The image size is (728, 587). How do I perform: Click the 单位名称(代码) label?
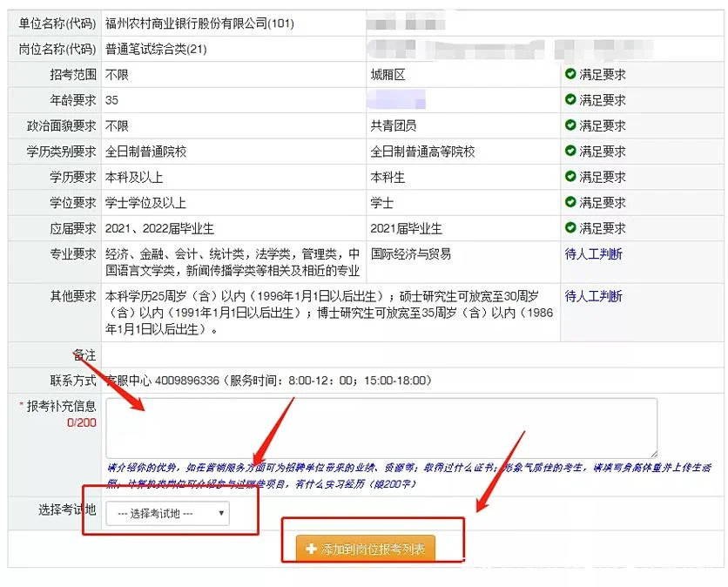tap(57, 24)
